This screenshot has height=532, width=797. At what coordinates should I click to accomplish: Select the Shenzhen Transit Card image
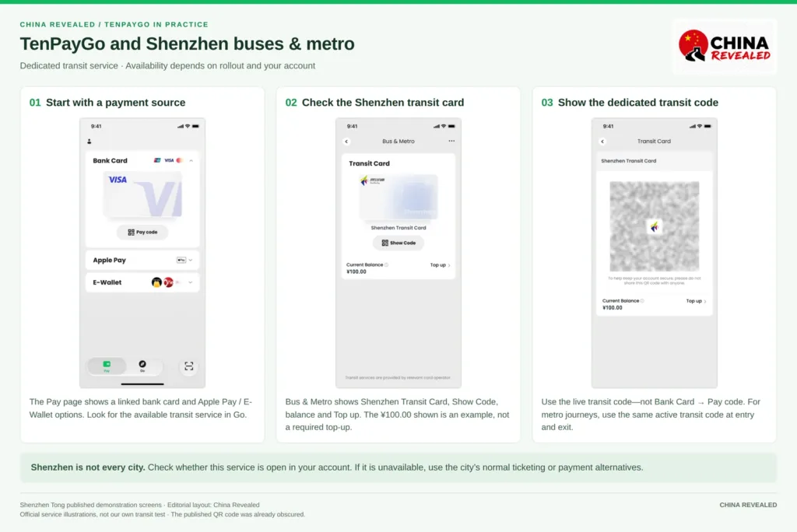click(x=398, y=197)
